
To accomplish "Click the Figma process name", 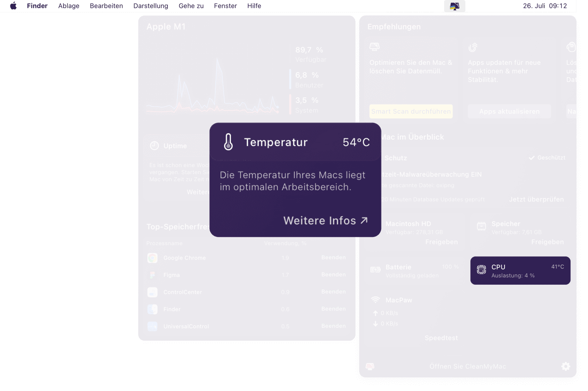I will (x=171, y=275).
